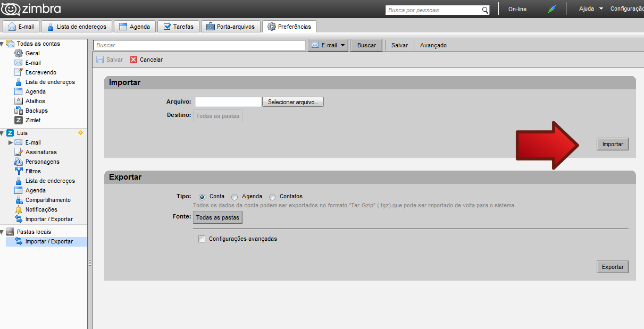Select the Conta radio button

click(x=202, y=197)
